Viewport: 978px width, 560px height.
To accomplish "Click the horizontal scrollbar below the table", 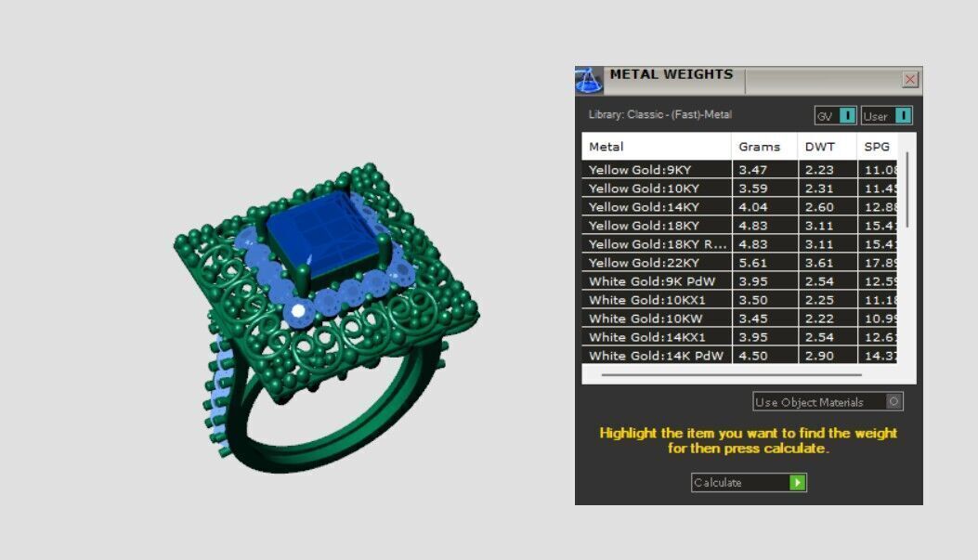I will [732, 375].
